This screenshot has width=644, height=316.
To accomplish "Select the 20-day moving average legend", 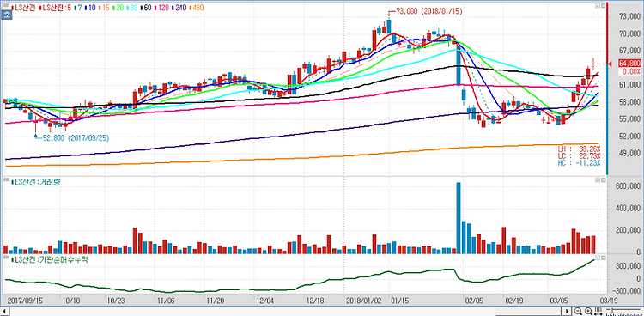I will (118, 8).
